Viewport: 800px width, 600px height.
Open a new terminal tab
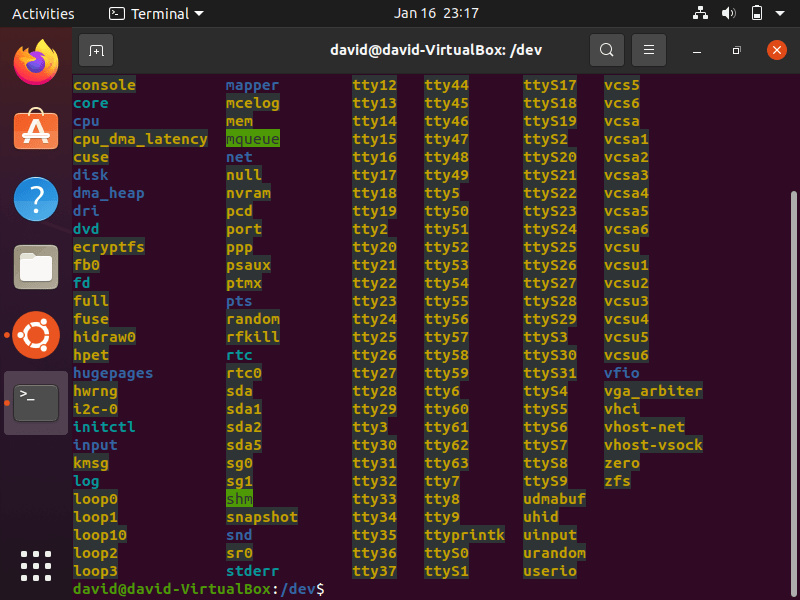tap(95, 50)
